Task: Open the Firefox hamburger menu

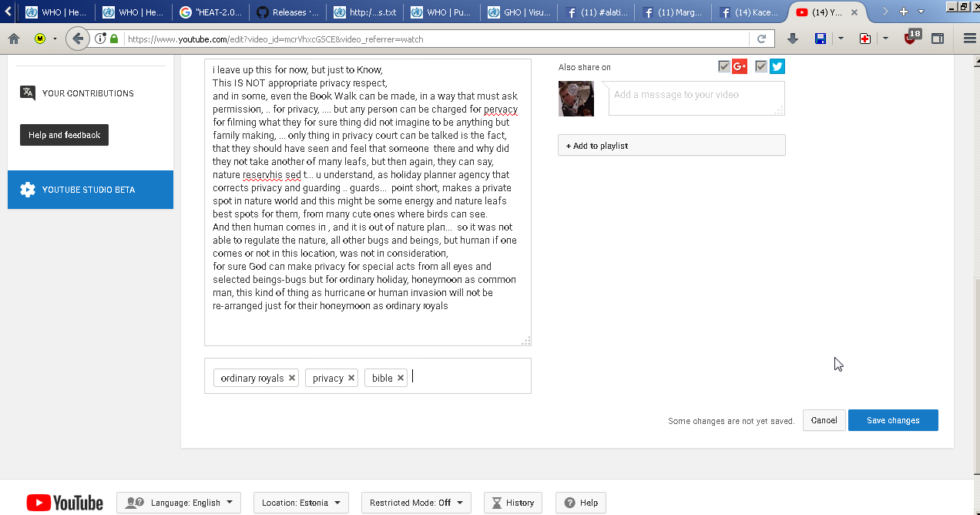Action: tap(970, 39)
